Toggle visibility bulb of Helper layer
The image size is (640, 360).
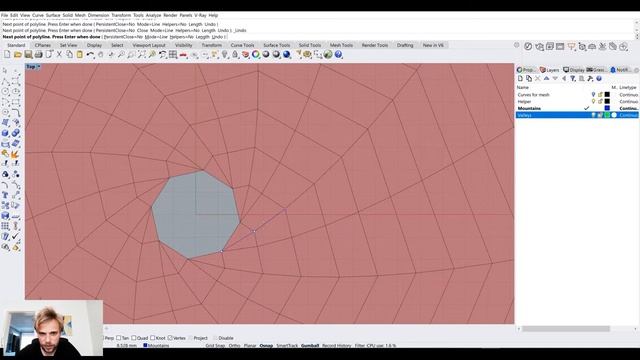click(x=593, y=101)
